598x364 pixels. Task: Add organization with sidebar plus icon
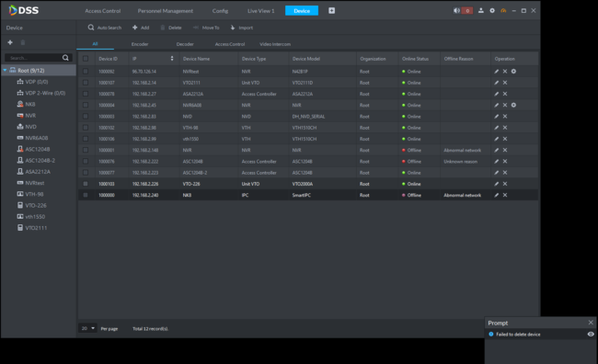click(x=10, y=42)
